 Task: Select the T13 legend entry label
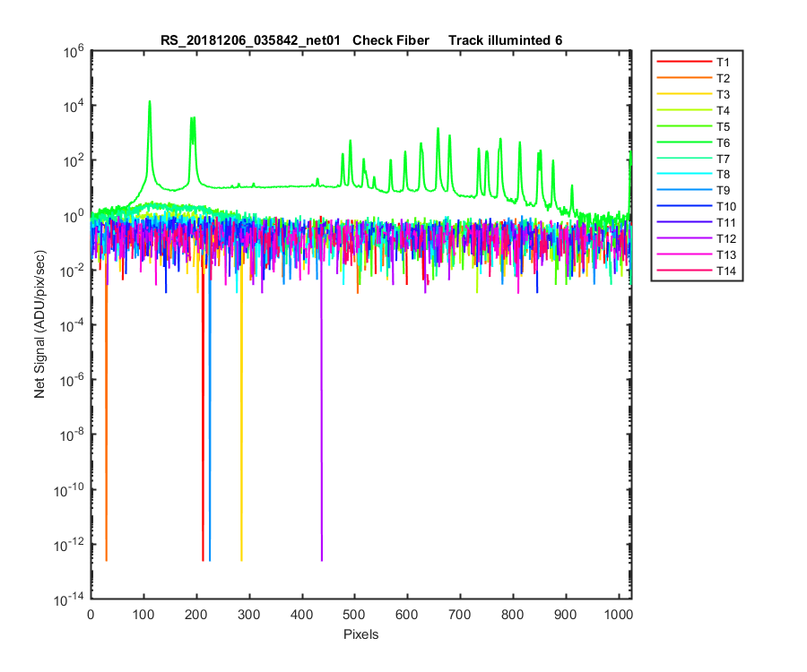click(726, 254)
